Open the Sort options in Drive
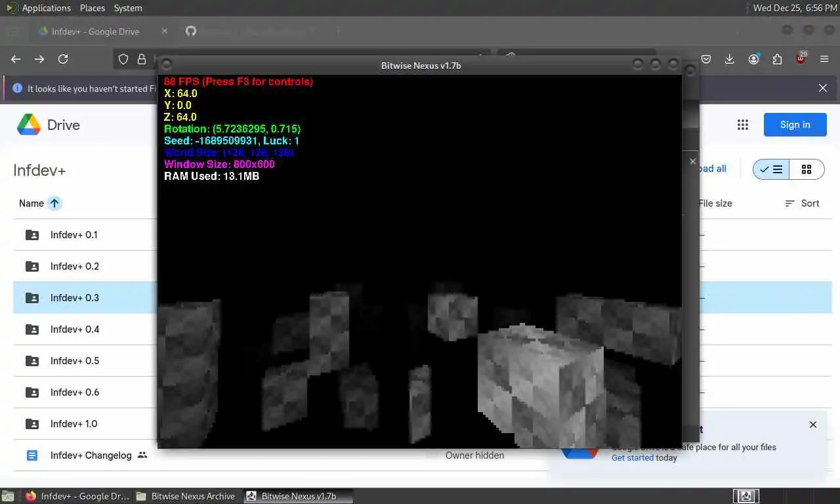 click(802, 203)
